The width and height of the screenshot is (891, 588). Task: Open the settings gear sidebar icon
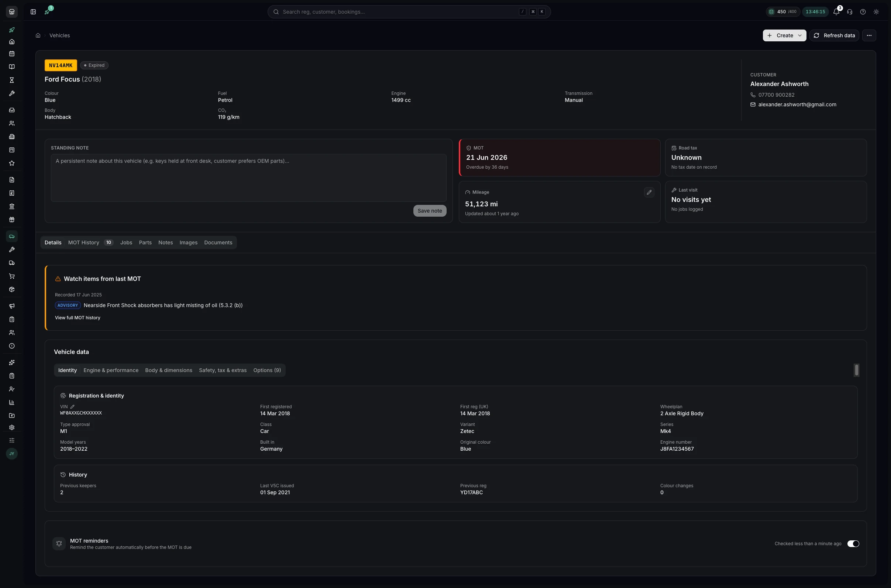coord(11,427)
